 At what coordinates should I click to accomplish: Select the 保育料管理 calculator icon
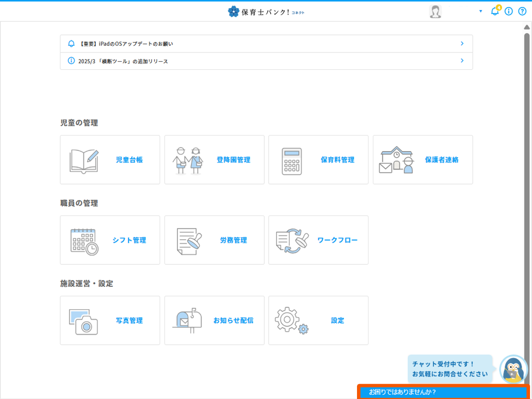coord(293,160)
